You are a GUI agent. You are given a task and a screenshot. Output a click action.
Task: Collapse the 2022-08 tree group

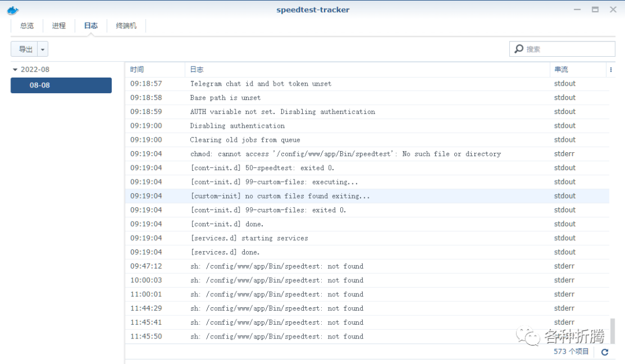pos(15,69)
